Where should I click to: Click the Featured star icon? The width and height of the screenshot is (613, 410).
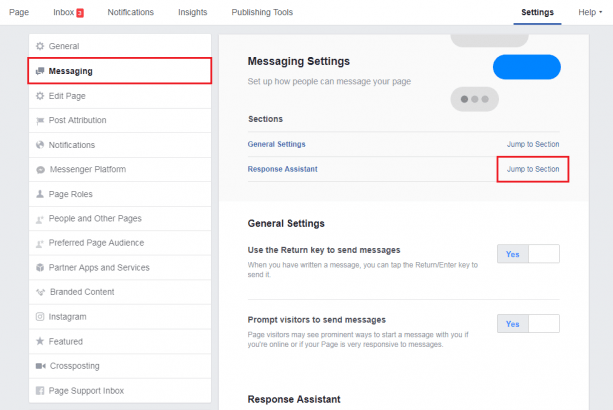tap(40, 341)
